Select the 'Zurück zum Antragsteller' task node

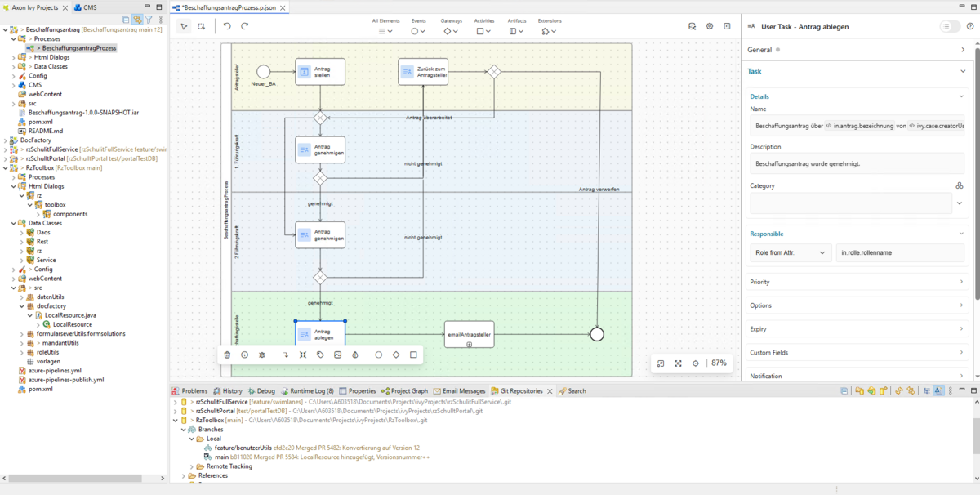point(423,72)
